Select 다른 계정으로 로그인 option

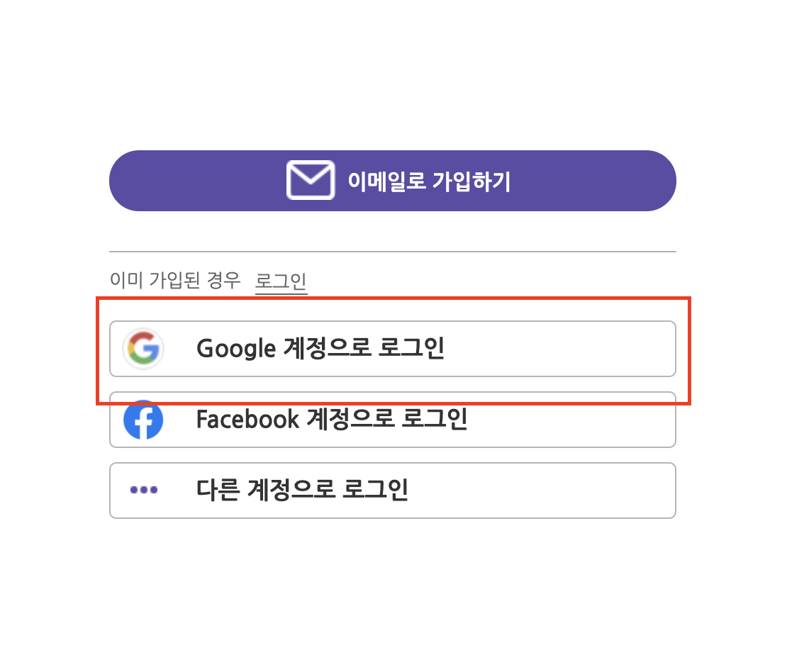point(393,491)
